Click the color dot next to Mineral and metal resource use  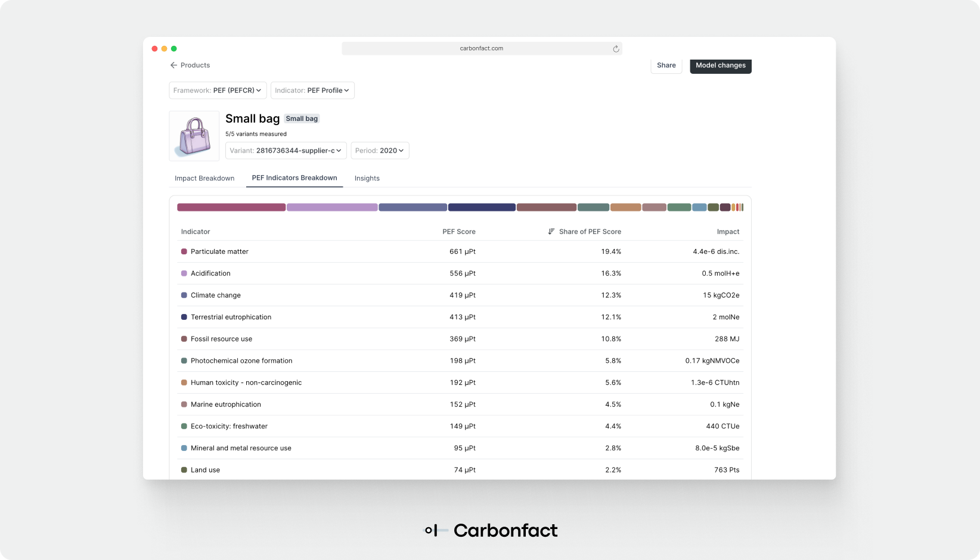point(184,447)
